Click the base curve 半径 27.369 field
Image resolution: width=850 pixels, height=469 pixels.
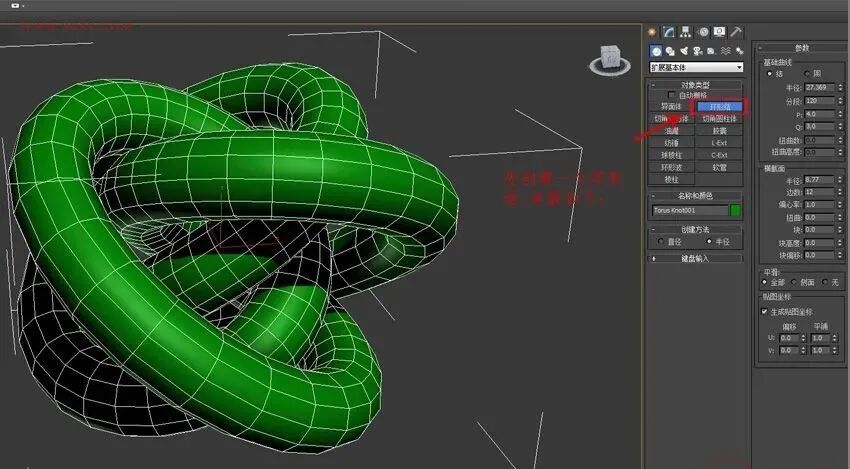click(820, 88)
